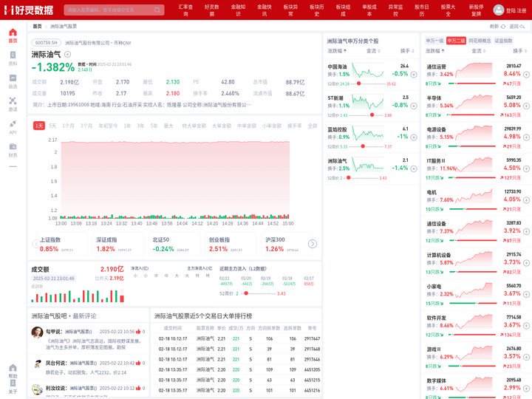Image resolution: width=532 pixels, height=399 pixels.
Task: Open the 金融知识 top menu
Action: (x=238, y=10)
